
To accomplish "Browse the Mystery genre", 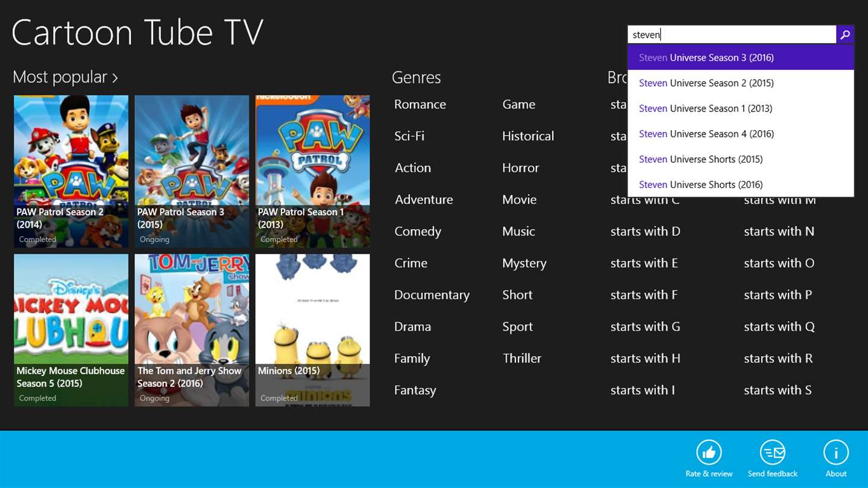I will pyautogui.click(x=524, y=263).
